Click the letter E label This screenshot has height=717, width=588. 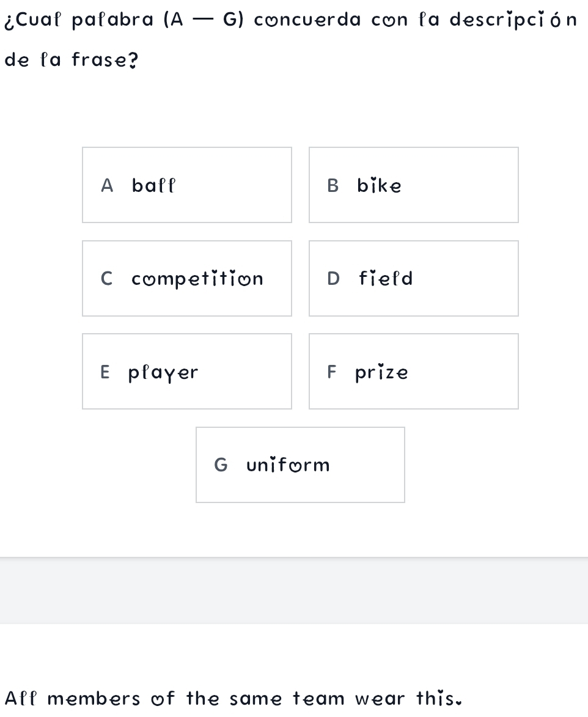pyautogui.click(x=105, y=372)
